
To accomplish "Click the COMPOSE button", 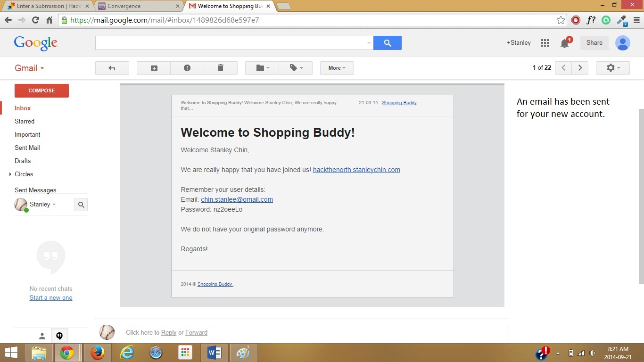I will point(41,90).
